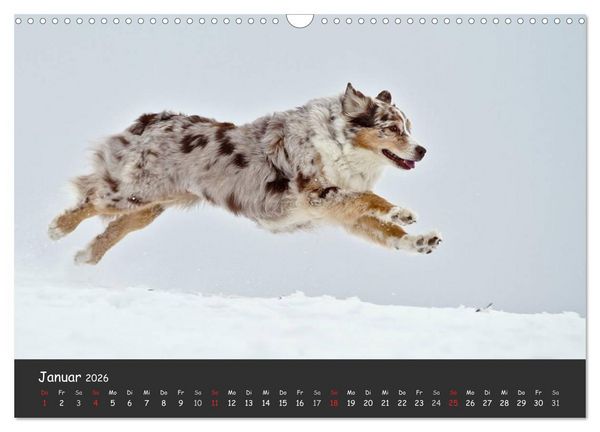Select red Sunday day number 4
The width and height of the screenshot is (600, 432).
point(96,403)
